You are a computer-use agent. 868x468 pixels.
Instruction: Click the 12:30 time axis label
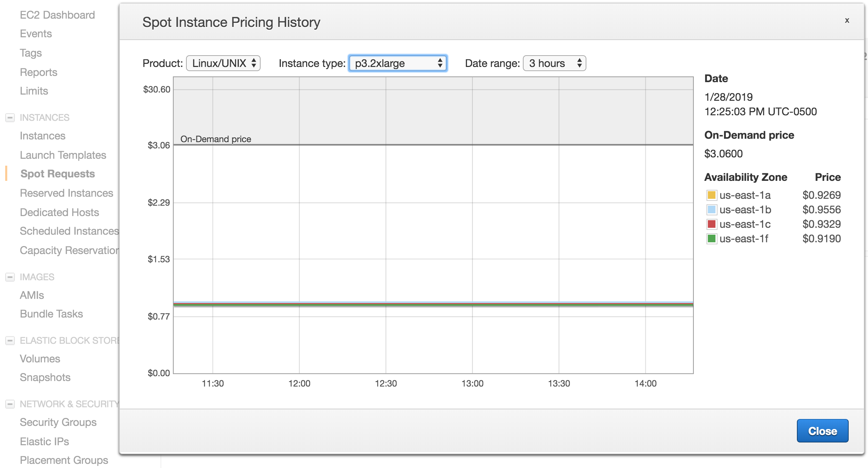[x=386, y=383]
